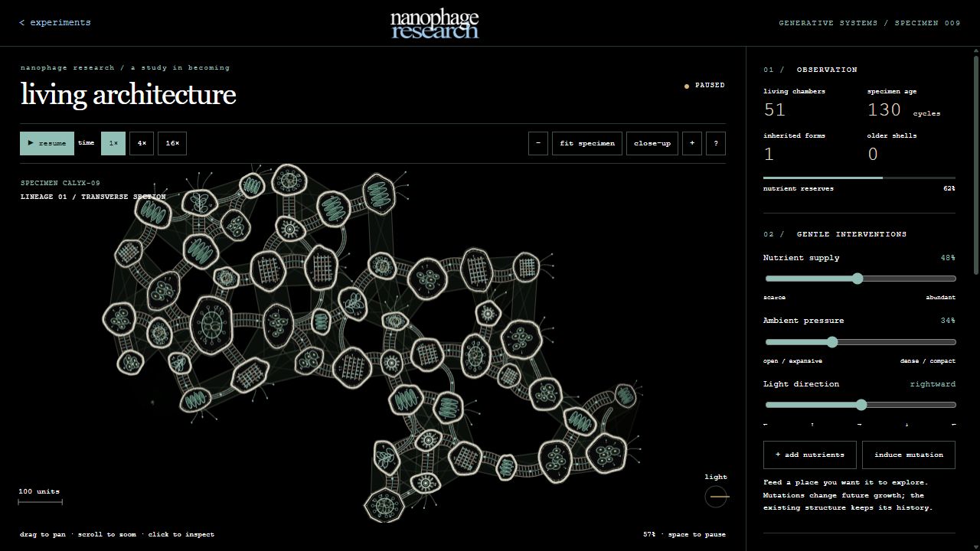This screenshot has width=980, height=551.
Task: Click the induce mutation button
Action: coord(909,455)
